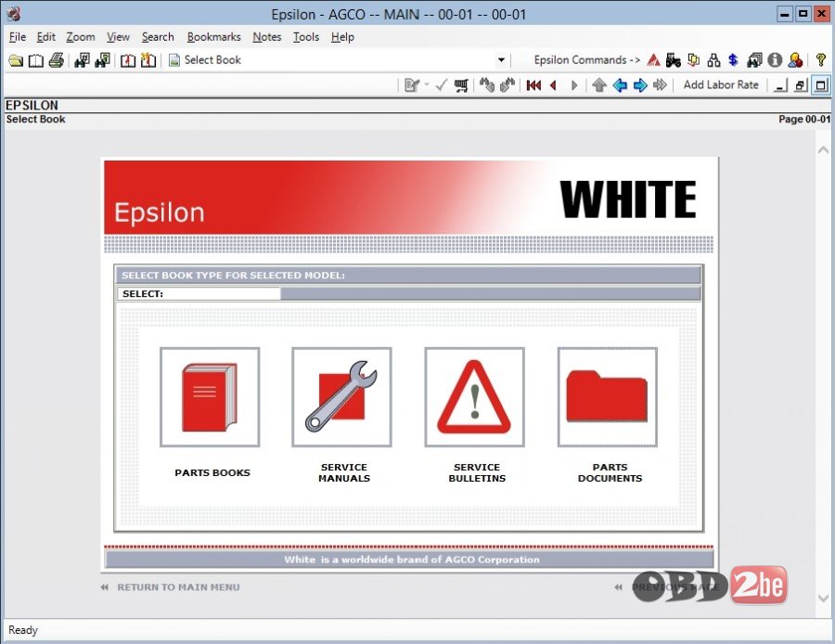Click the yellow question mark help icon
This screenshot has height=644, width=835.
[x=821, y=60]
